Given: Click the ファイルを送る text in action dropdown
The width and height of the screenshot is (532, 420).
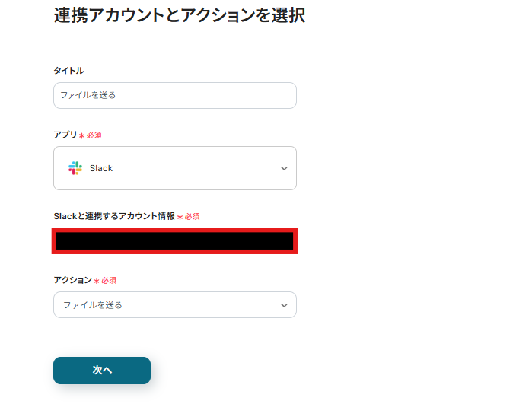Looking at the screenshot, I should (93, 305).
